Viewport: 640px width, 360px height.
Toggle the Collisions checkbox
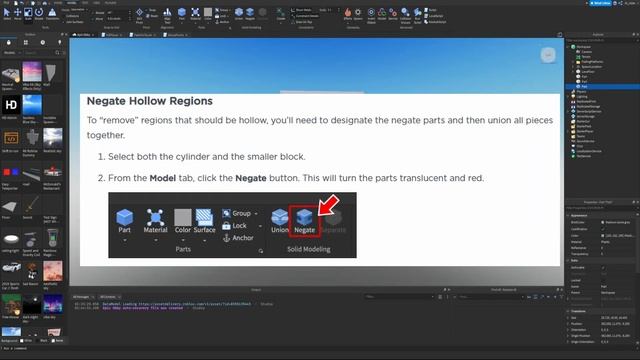pyautogui.click(x=62, y=16)
